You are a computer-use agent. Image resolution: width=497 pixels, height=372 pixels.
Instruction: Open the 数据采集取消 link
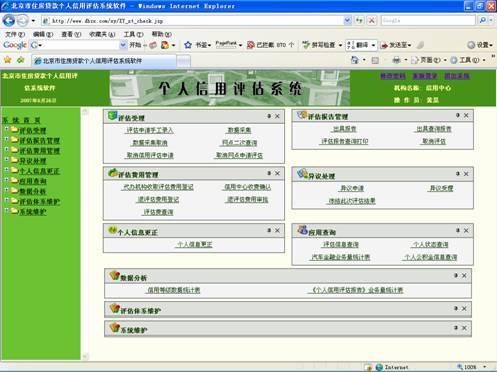click(150, 143)
